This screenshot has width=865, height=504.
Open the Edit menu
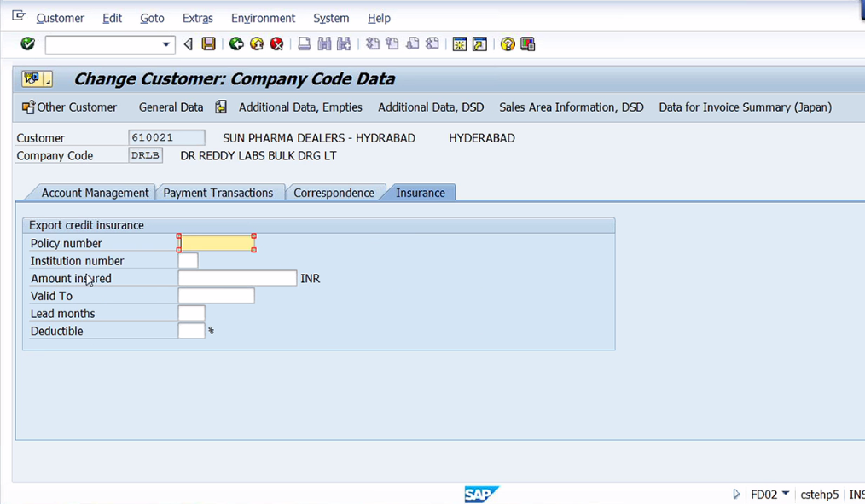[x=112, y=18]
